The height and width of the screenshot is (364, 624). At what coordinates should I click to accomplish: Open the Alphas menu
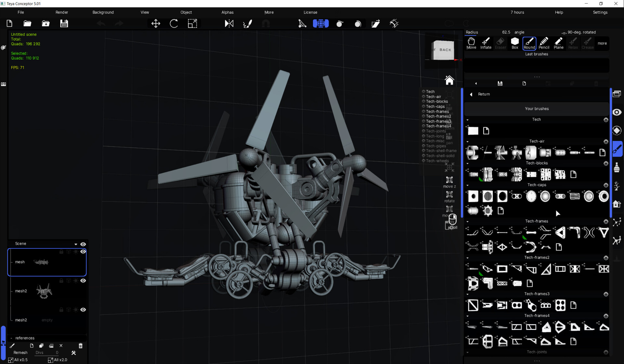pos(227,12)
